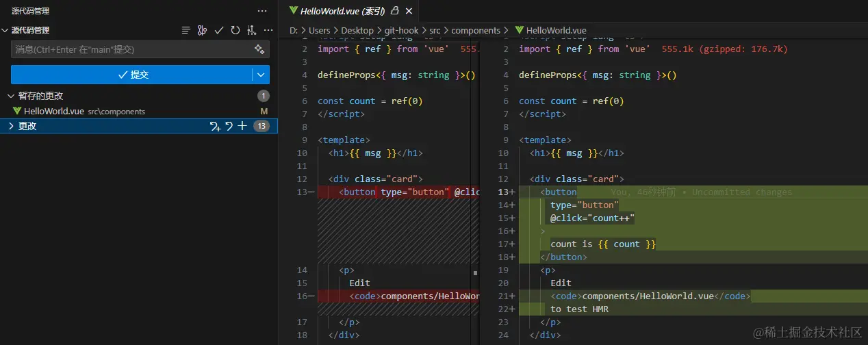Generate commit message with sparkle icon
The width and height of the screenshot is (868, 345).
point(259,49)
